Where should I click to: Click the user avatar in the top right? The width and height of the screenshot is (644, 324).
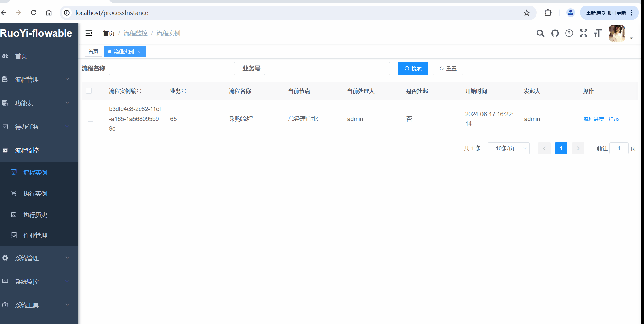point(617,33)
